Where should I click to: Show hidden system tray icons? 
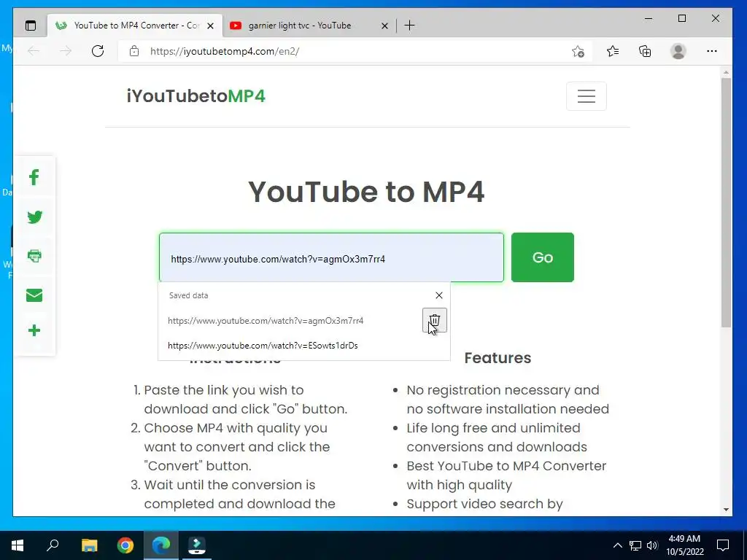pos(618,545)
